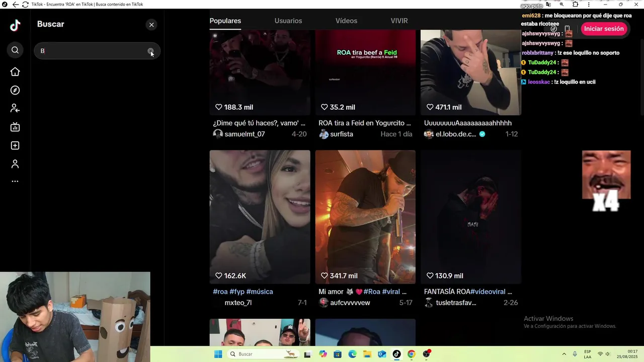Open the couple video thumbnail with 162.6K likes
The image size is (644, 362).
click(x=260, y=217)
